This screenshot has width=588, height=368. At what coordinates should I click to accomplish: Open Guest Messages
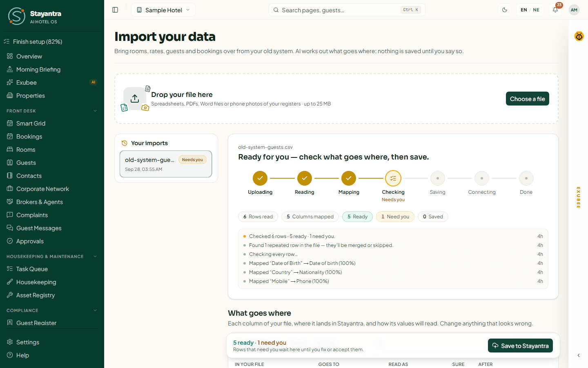click(x=52, y=228)
